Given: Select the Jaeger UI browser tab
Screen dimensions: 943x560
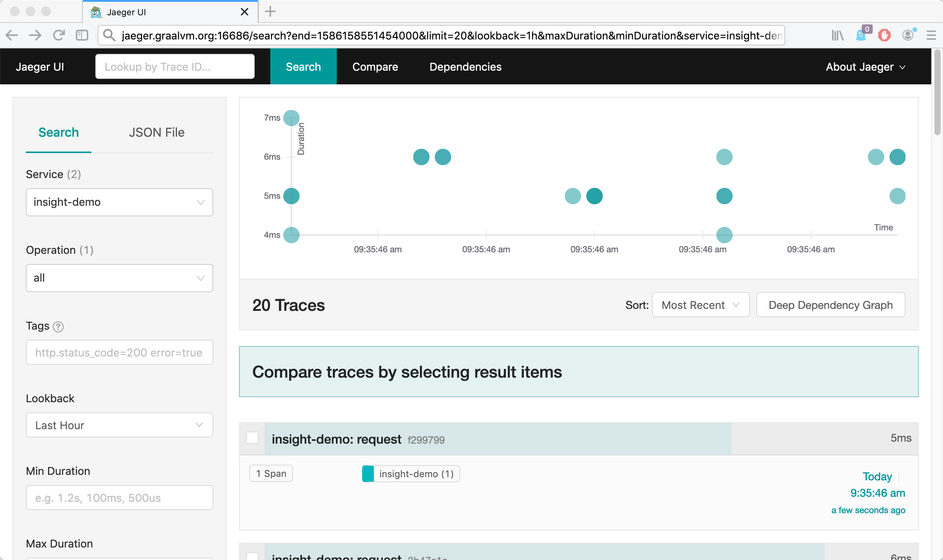Looking at the screenshot, I should pos(170,12).
